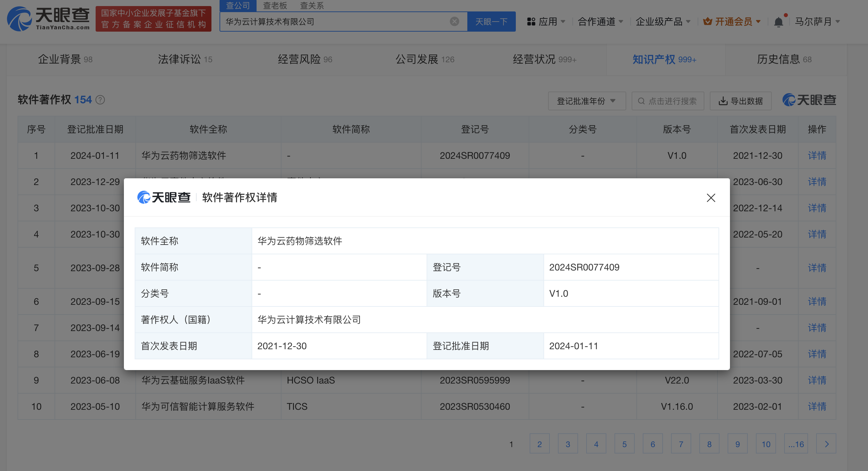Image resolution: width=868 pixels, height=471 pixels.
Task: Open 详情 for row 3 published 2022-12-14
Action: [x=817, y=208]
